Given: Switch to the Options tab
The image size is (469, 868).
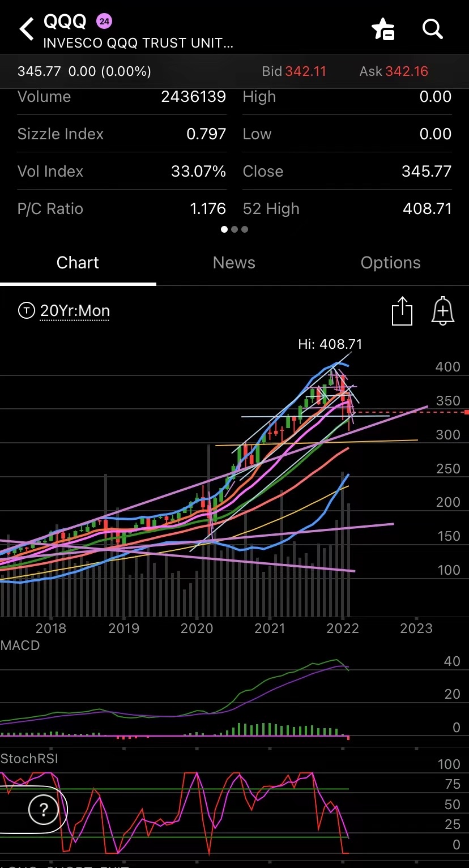Looking at the screenshot, I should point(390,263).
